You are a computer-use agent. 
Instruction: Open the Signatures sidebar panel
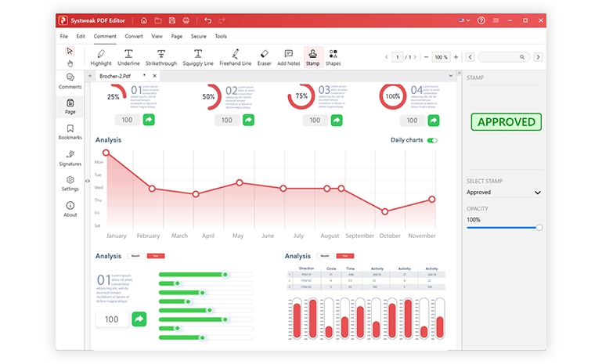(x=70, y=157)
